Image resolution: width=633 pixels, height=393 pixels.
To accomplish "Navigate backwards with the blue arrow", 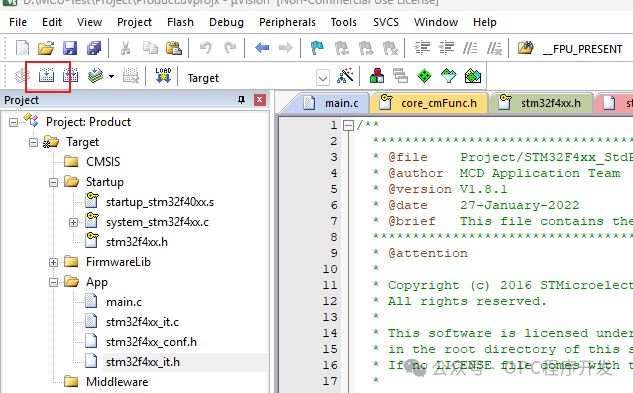I will (262, 48).
